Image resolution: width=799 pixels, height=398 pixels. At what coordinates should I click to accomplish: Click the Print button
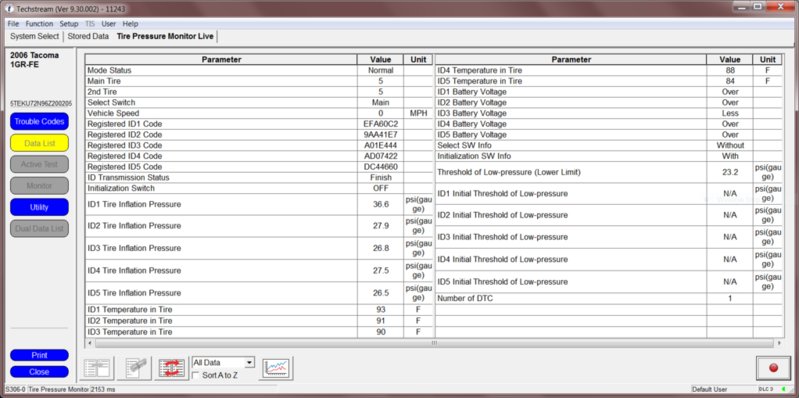coord(39,355)
